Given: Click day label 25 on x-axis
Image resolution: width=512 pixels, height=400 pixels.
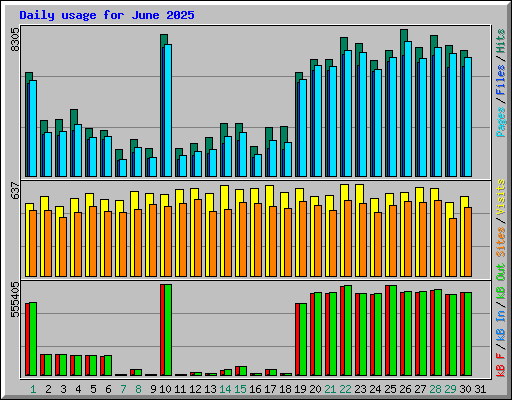Looking at the screenshot, I should click(390, 389).
